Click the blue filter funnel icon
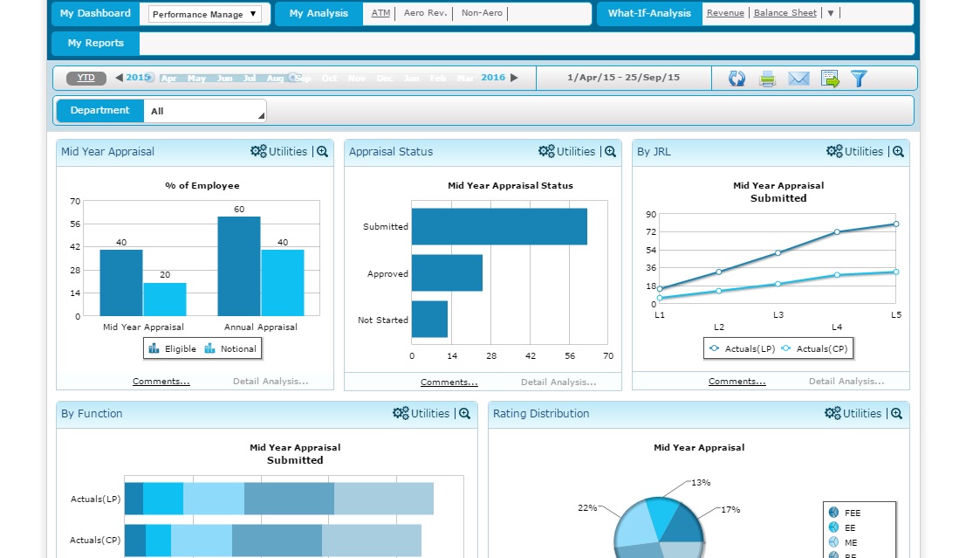Image resolution: width=980 pixels, height=558 pixels. point(860,79)
